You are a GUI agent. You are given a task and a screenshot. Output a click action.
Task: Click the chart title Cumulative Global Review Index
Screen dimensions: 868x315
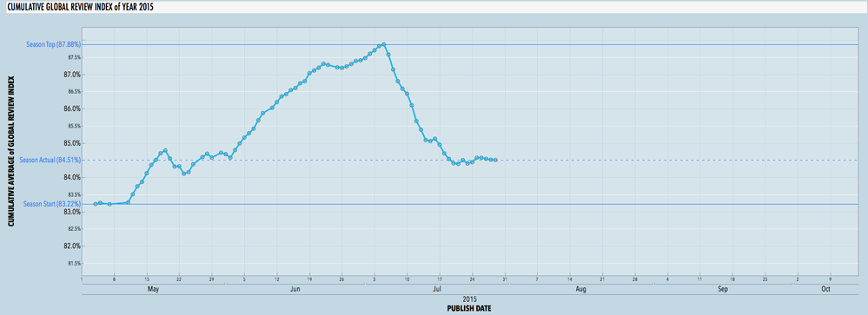[80, 6]
